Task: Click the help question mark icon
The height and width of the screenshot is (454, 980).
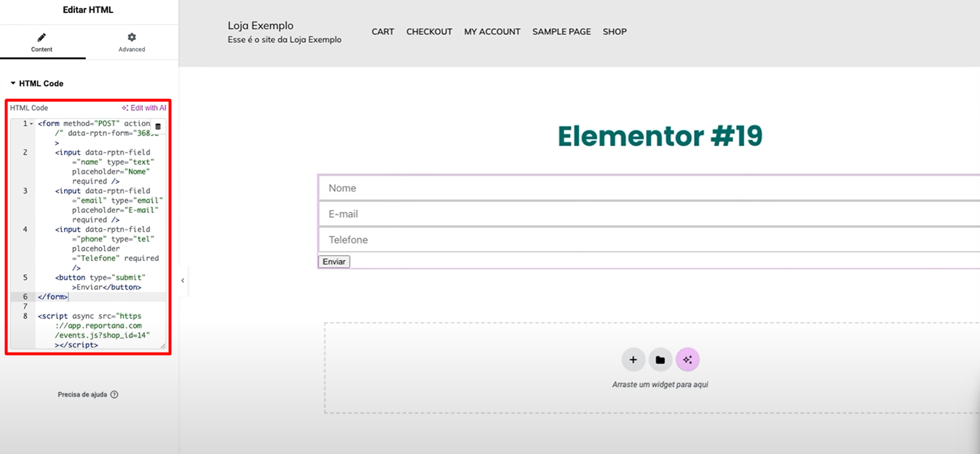Action: tap(114, 395)
